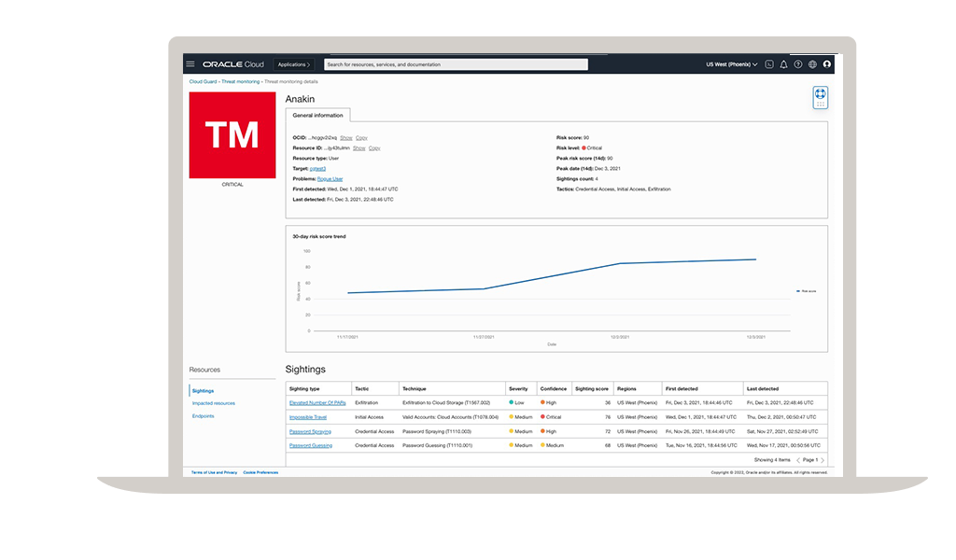Open the Applications dropdown
This screenshot has width=956, height=560.
[x=294, y=63]
